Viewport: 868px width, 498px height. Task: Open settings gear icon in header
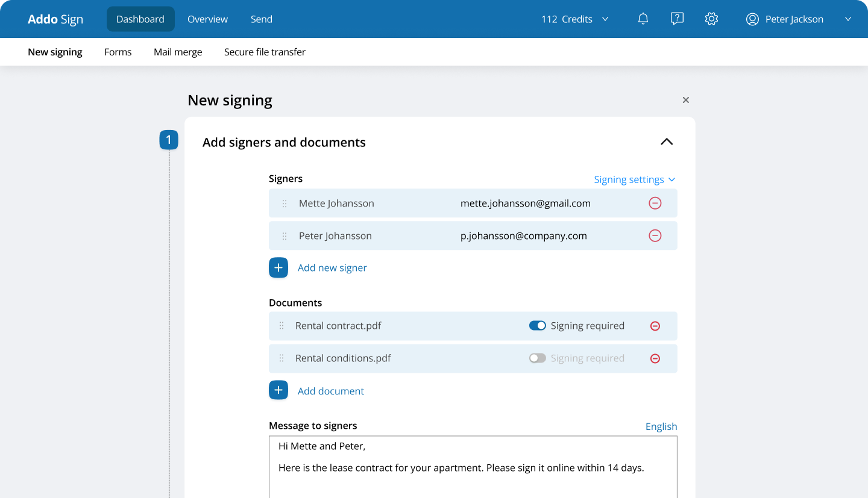pyautogui.click(x=711, y=19)
